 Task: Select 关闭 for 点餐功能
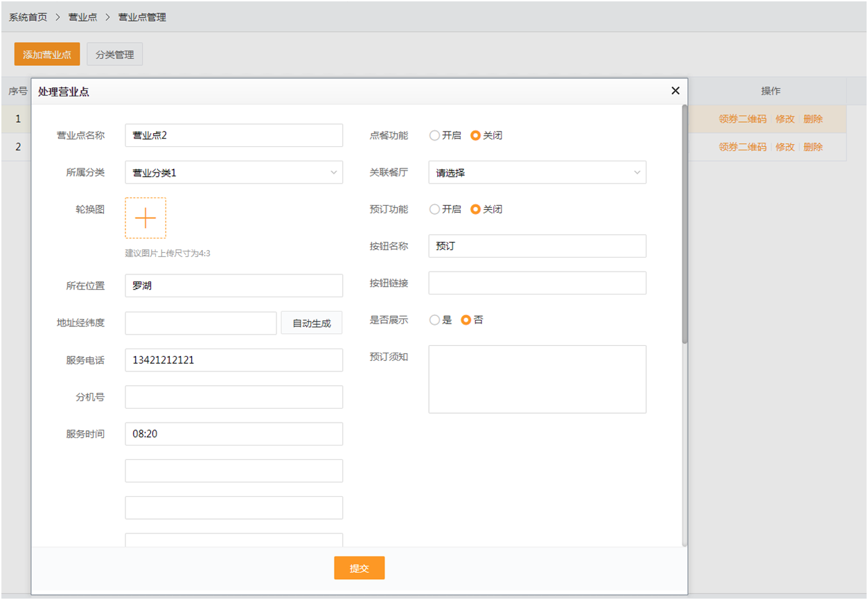pyautogui.click(x=475, y=136)
